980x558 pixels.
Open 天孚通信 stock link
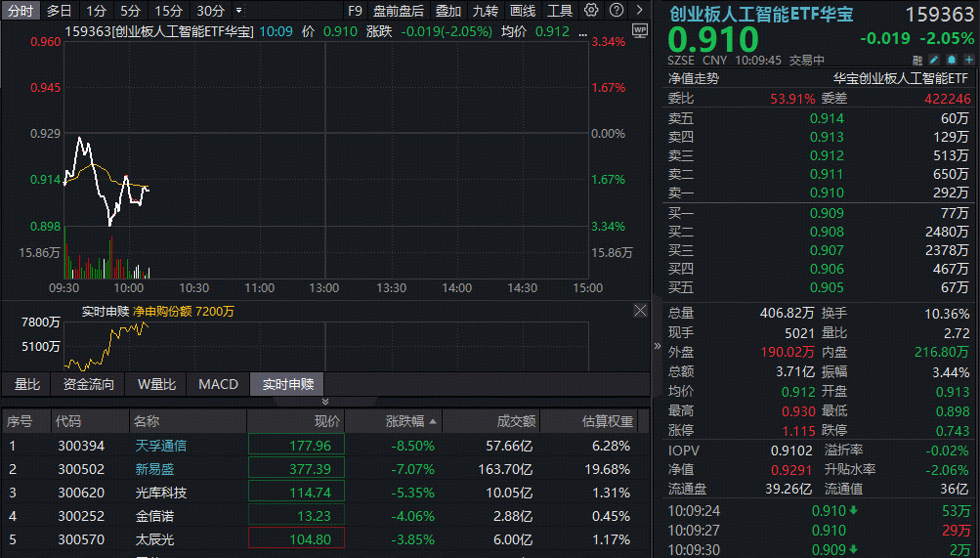160,446
